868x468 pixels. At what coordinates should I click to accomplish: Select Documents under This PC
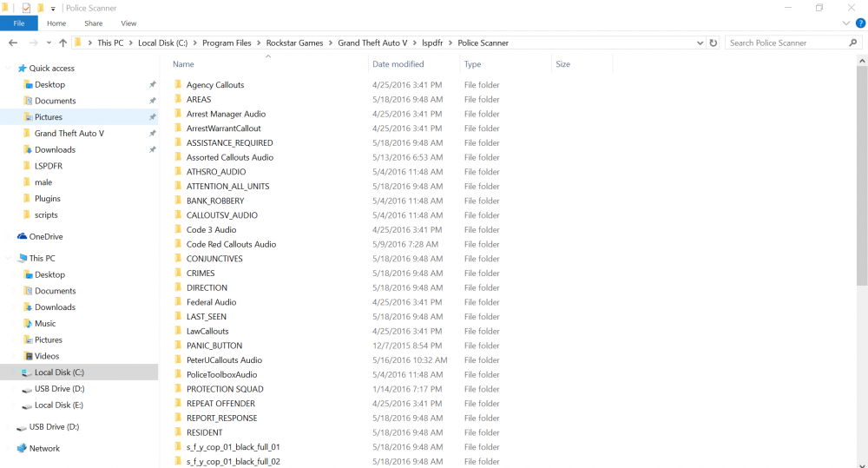click(56, 291)
